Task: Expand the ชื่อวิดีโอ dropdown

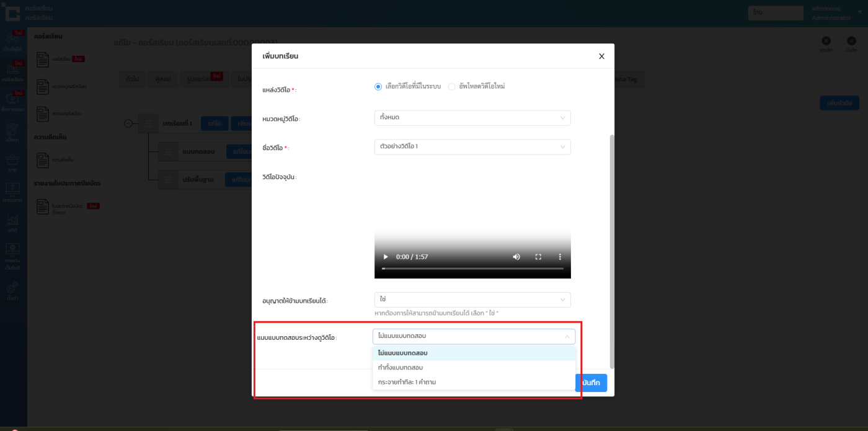Action: (x=472, y=147)
